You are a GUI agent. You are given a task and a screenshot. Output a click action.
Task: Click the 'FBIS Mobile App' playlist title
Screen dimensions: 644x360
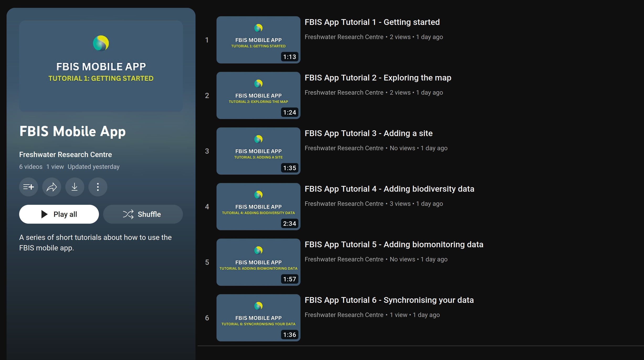click(x=73, y=131)
